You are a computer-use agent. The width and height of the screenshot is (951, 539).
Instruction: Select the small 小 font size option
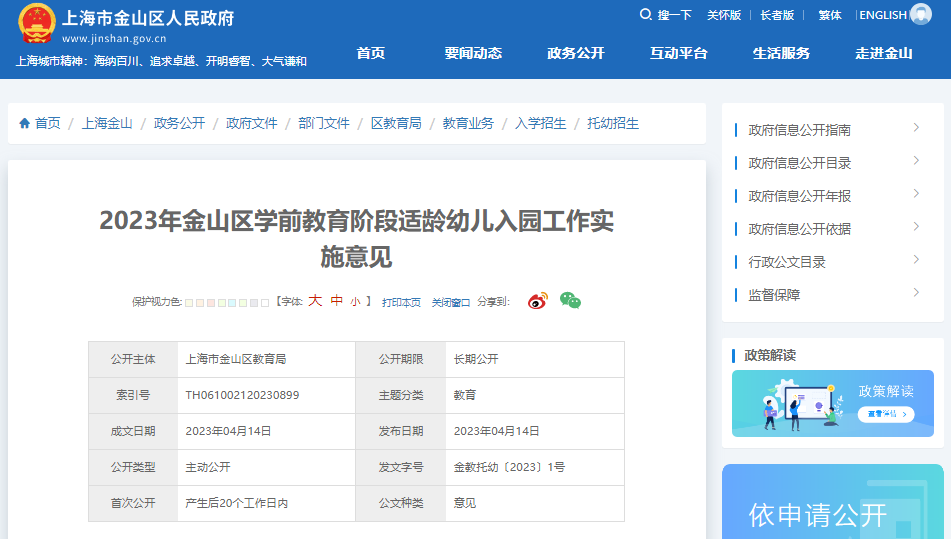[355, 302]
